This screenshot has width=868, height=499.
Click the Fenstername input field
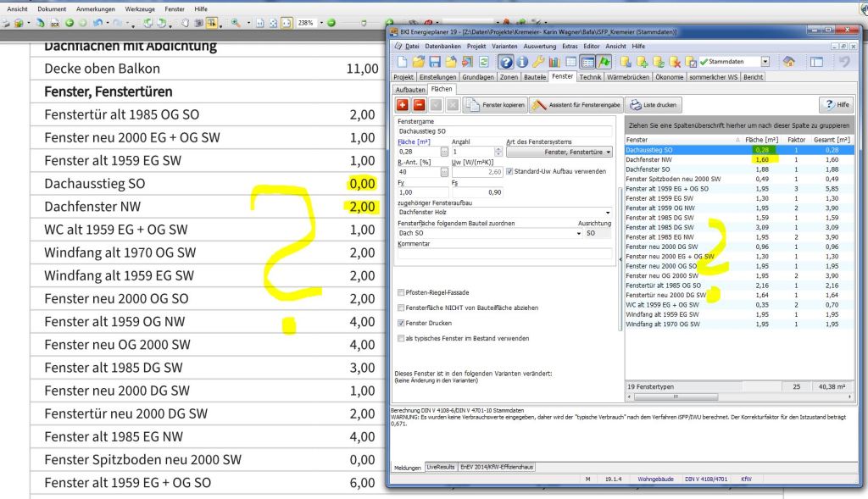(504, 131)
